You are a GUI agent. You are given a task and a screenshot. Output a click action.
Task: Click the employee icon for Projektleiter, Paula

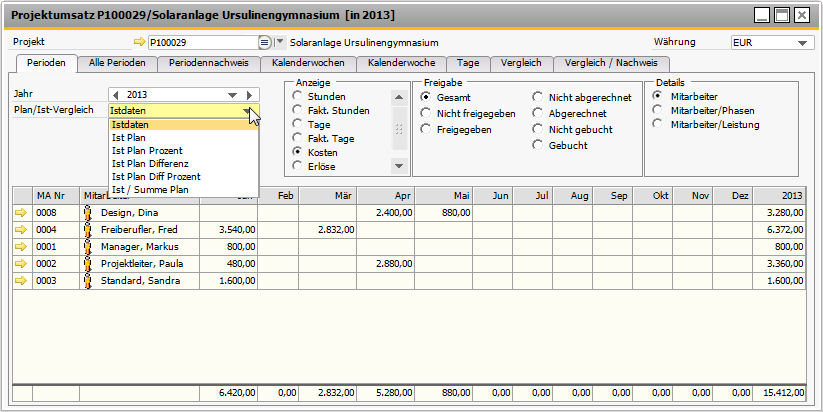pos(87,263)
